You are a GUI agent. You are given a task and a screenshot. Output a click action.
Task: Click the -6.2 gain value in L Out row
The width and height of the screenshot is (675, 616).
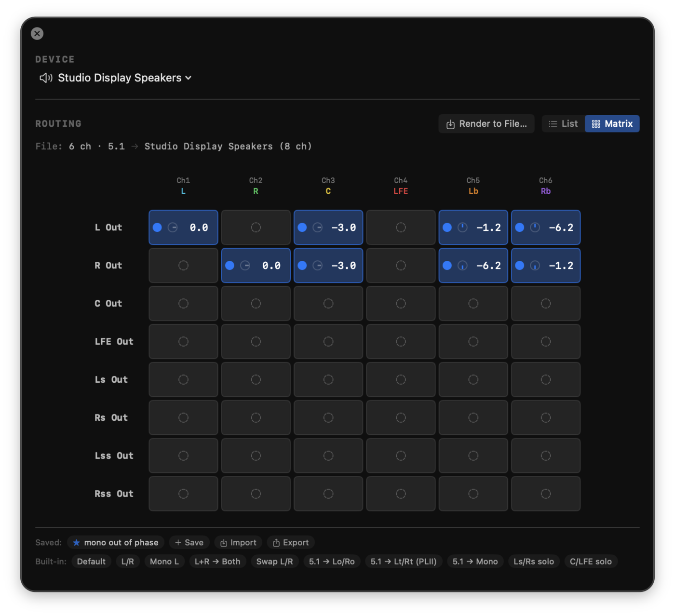pos(561,228)
